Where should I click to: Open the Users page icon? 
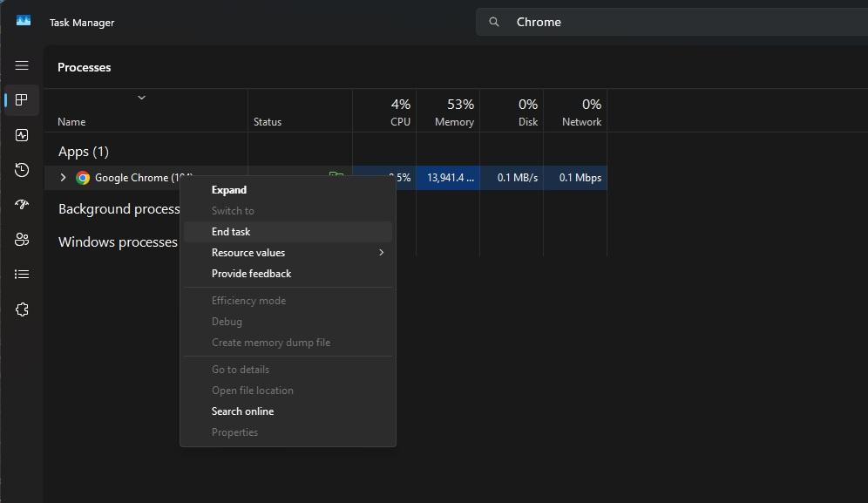pos(21,239)
